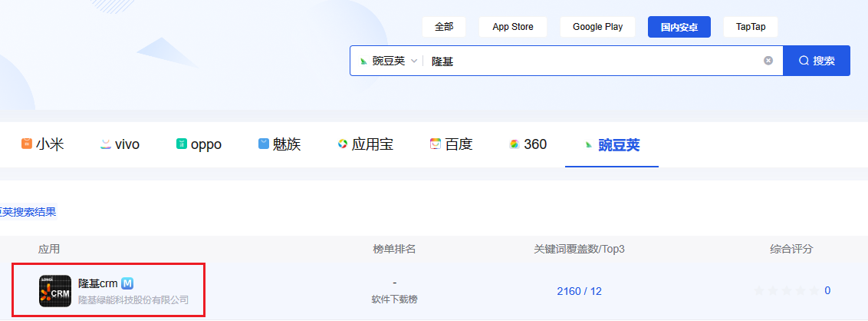868x321 pixels.
Task: Click the 综合评分 column header
Action: click(791, 249)
